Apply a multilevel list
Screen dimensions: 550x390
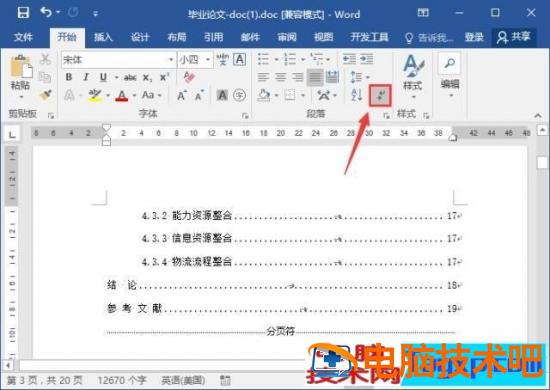(x=317, y=59)
